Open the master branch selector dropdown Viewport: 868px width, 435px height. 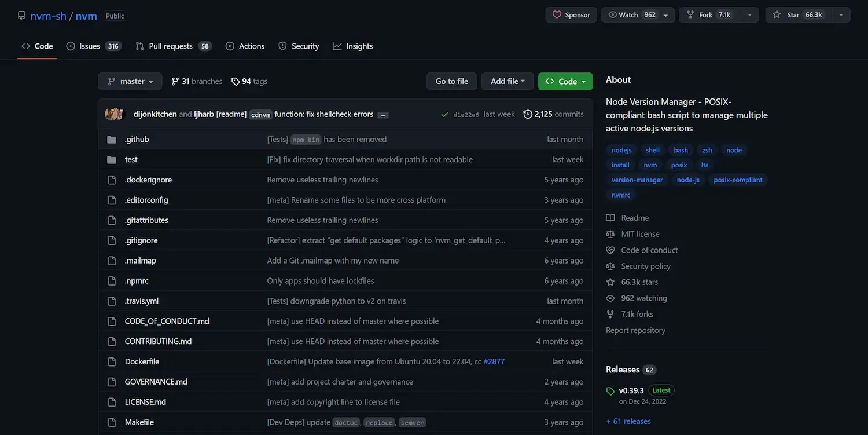(130, 82)
